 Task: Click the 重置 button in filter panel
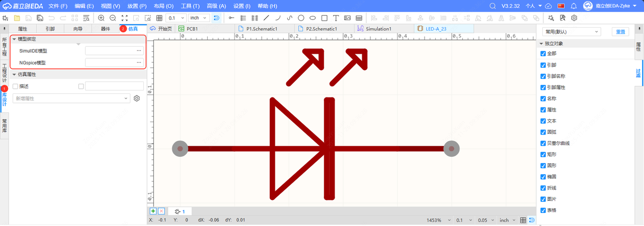click(620, 32)
